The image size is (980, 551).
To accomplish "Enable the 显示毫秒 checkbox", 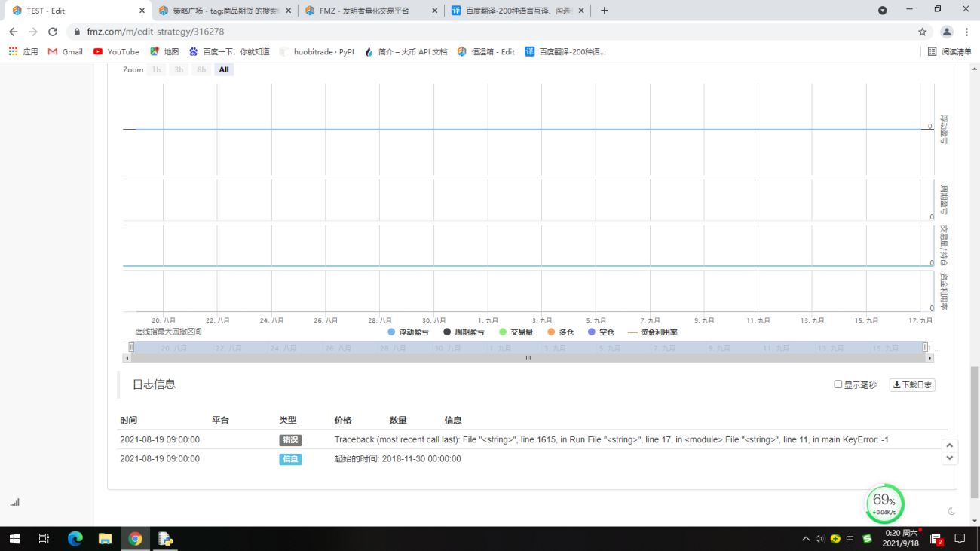I will [x=838, y=384].
